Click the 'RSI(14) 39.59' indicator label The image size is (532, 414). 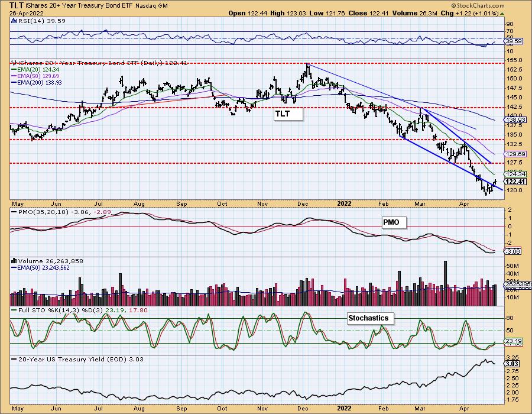(41, 21)
